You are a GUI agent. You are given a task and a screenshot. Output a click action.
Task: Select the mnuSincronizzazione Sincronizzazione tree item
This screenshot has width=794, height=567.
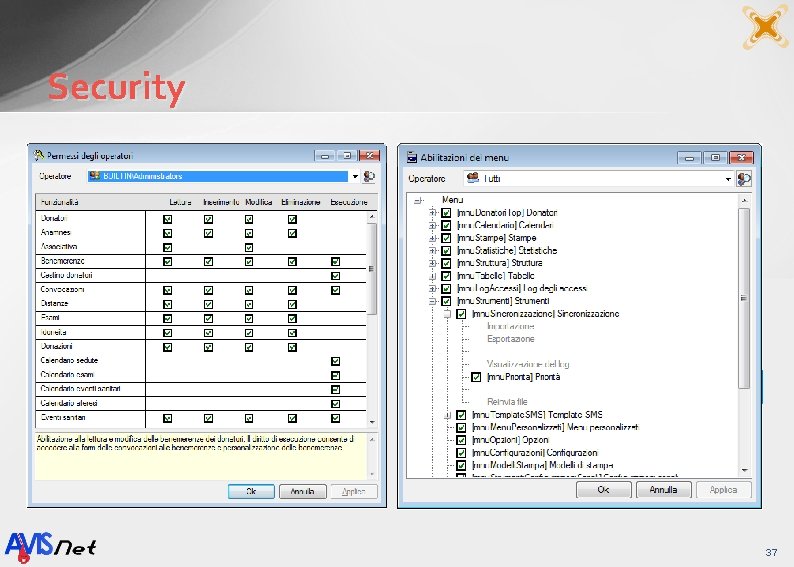[x=545, y=314]
